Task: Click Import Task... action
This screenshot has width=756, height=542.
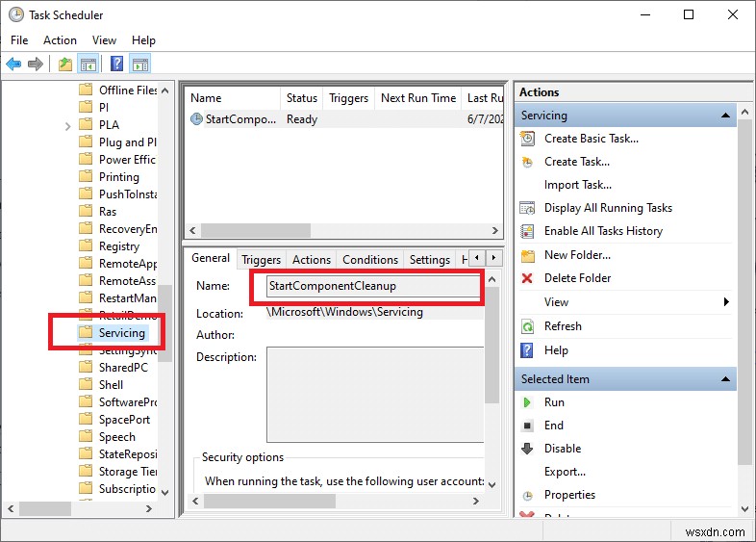Action: [578, 185]
